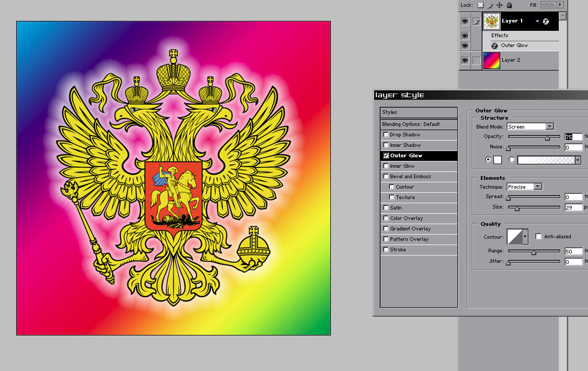Uncheck the Outer Glow checkbox
This screenshot has height=371, width=588.
(386, 156)
